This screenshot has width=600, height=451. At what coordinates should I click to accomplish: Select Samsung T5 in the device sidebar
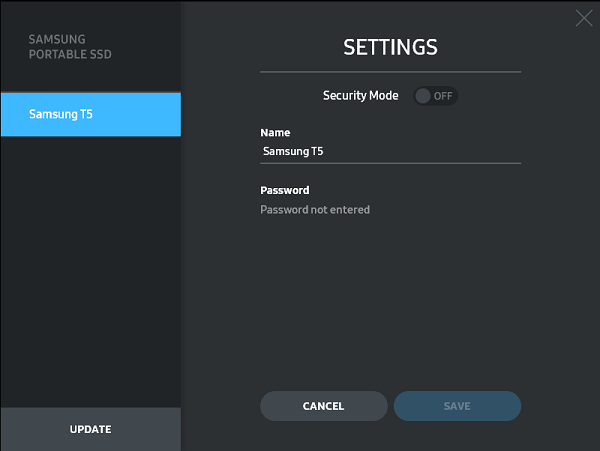(90, 114)
